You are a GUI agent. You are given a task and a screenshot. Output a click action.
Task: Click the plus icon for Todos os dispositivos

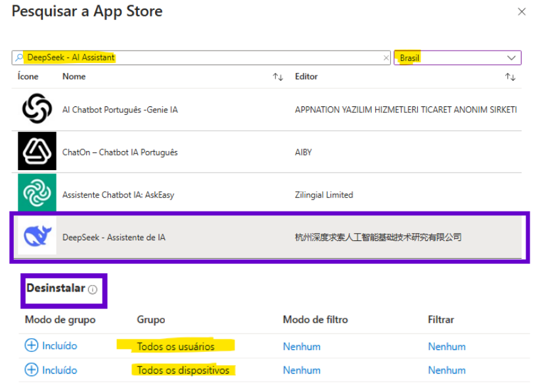tap(32, 370)
